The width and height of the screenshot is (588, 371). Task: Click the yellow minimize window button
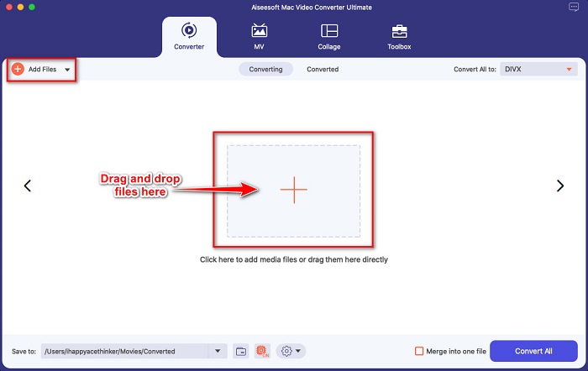coord(20,7)
